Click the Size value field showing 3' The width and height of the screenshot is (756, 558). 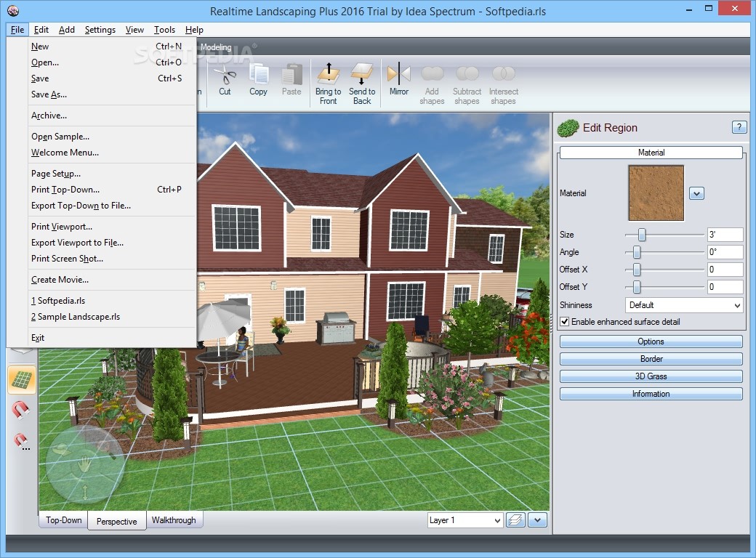point(725,235)
